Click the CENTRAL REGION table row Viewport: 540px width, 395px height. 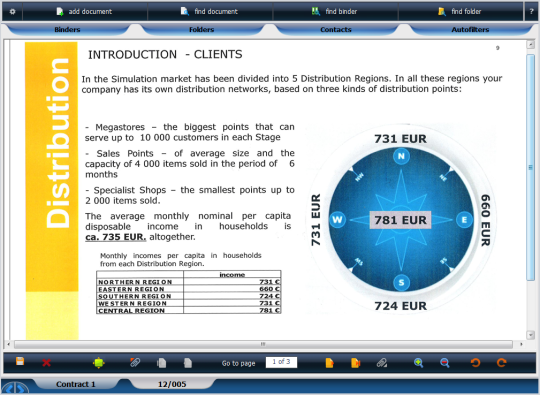click(x=189, y=310)
